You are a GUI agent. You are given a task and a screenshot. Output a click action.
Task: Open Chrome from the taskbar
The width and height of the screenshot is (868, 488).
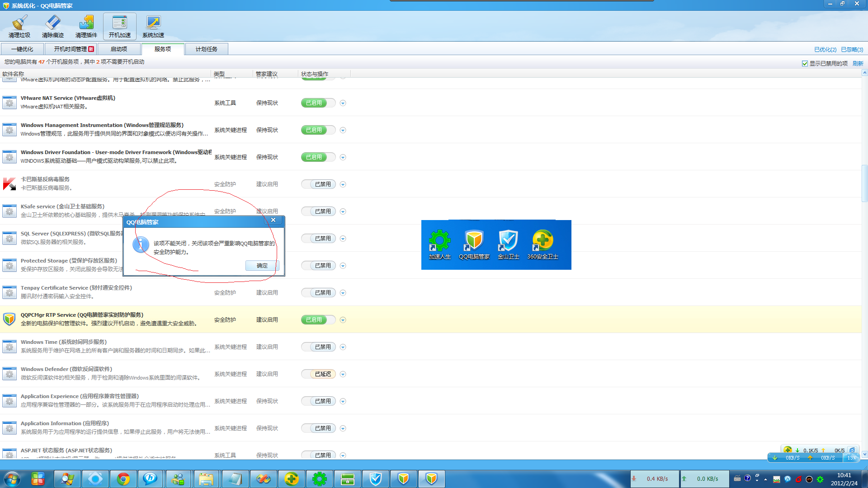(x=123, y=479)
